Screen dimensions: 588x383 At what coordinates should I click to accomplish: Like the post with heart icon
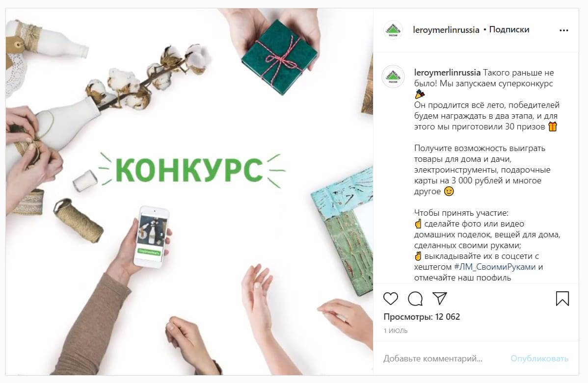click(390, 298)
